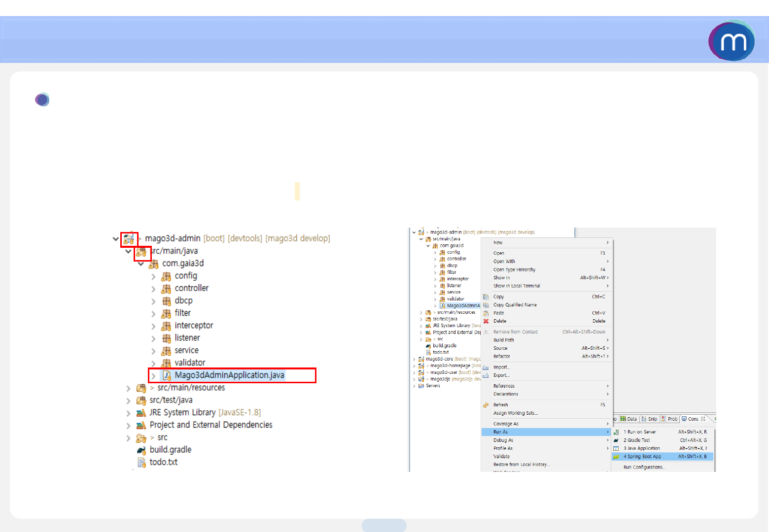
Task: Click the mago3djs project icon in the small tree
Action: click(x=421, y=379)
